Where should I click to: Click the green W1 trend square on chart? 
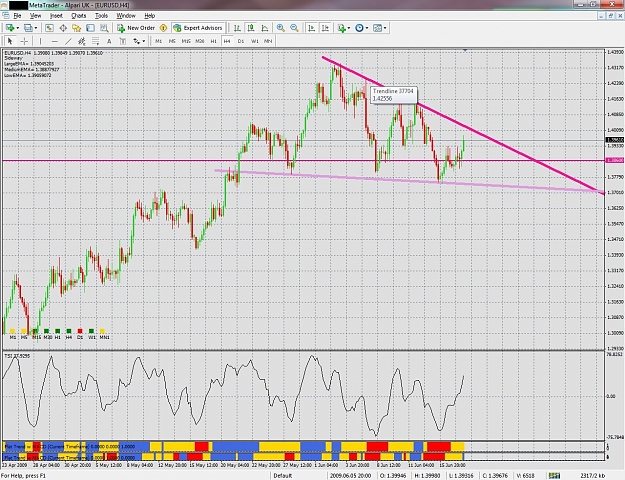pos(91,331)
